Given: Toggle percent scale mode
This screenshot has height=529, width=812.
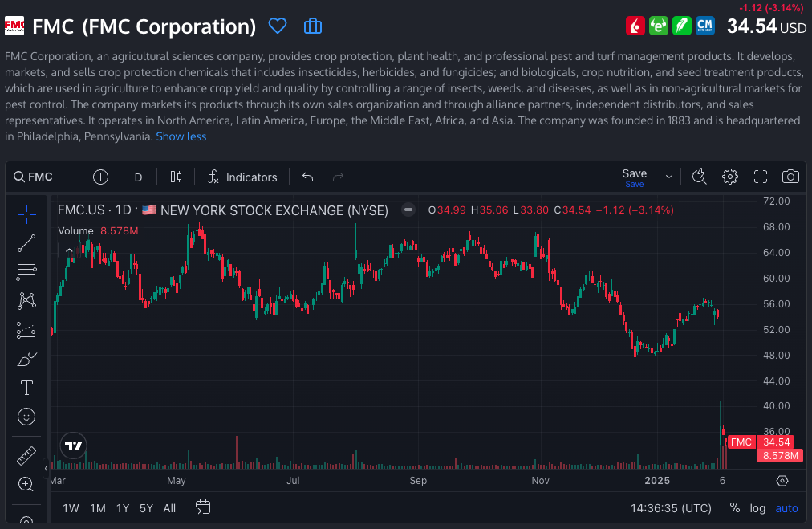Looking at the screenshot, I should (x=735, y=508).
